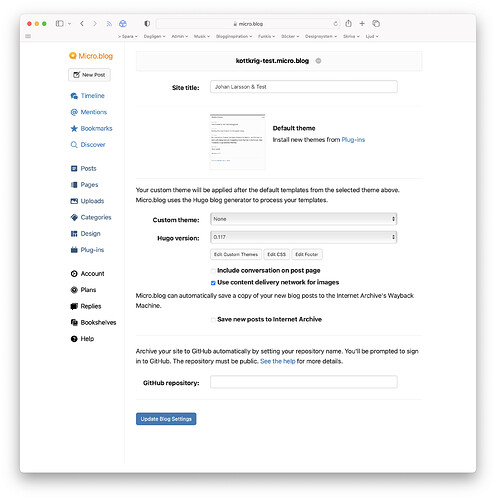Toggle the Safari sidebar icon

59,24
